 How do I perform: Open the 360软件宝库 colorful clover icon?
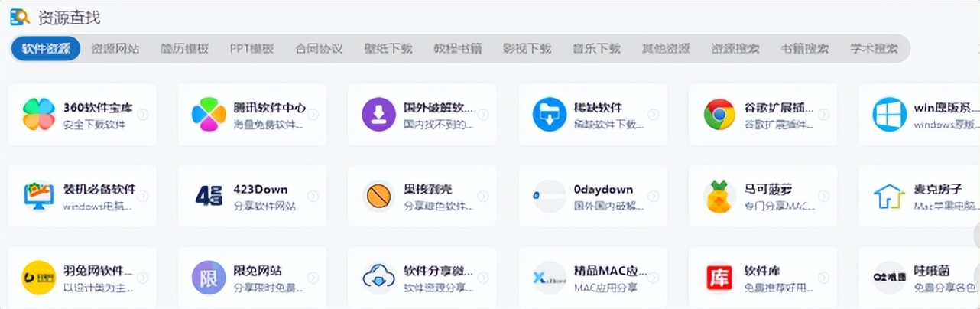39,115
